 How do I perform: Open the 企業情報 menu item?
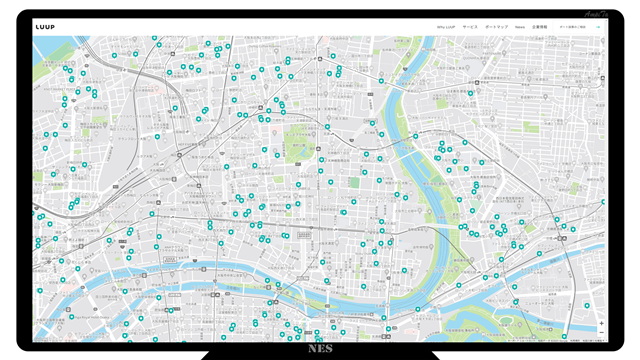(540, 27)
